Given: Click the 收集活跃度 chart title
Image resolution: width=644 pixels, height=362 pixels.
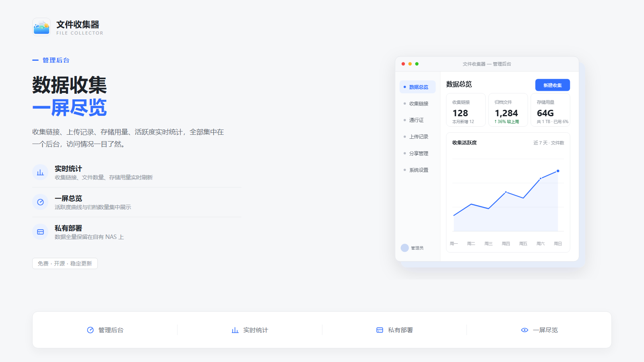Looking at the screenshot, I should pos(464,143).
